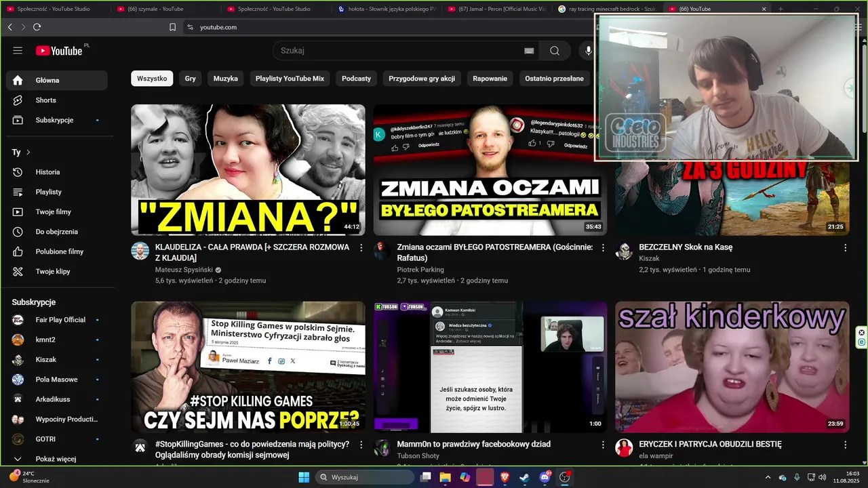Select the Rapowanie filter chip

(490, 79)
